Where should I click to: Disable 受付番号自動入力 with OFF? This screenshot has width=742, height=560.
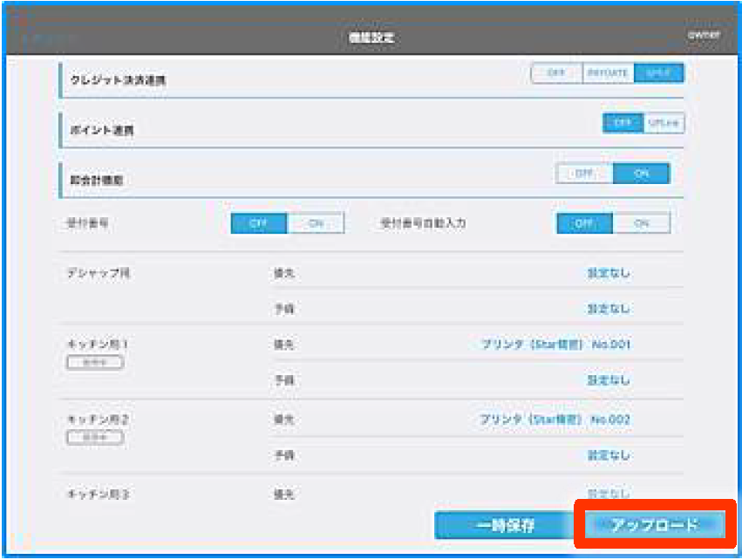tap(585, 223)
